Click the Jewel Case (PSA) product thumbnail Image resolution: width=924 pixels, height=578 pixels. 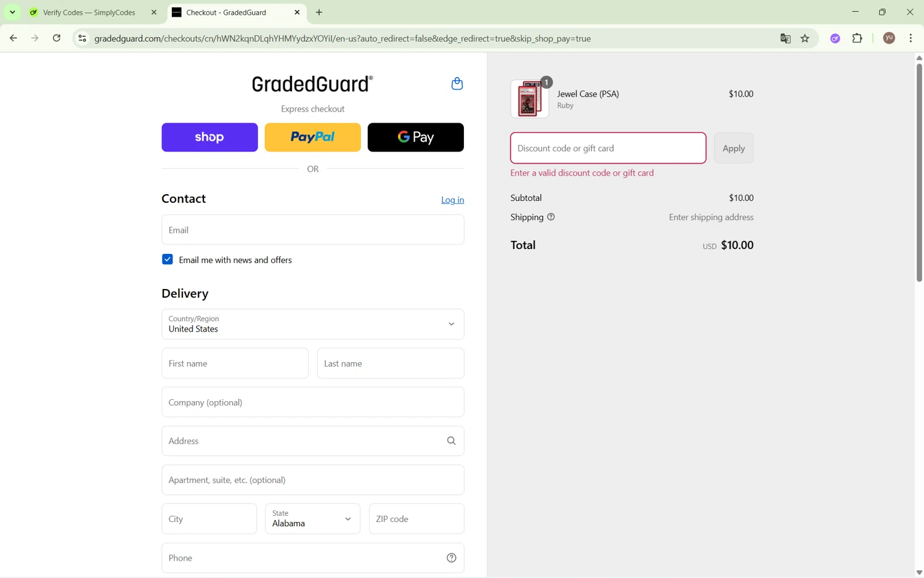529,99
